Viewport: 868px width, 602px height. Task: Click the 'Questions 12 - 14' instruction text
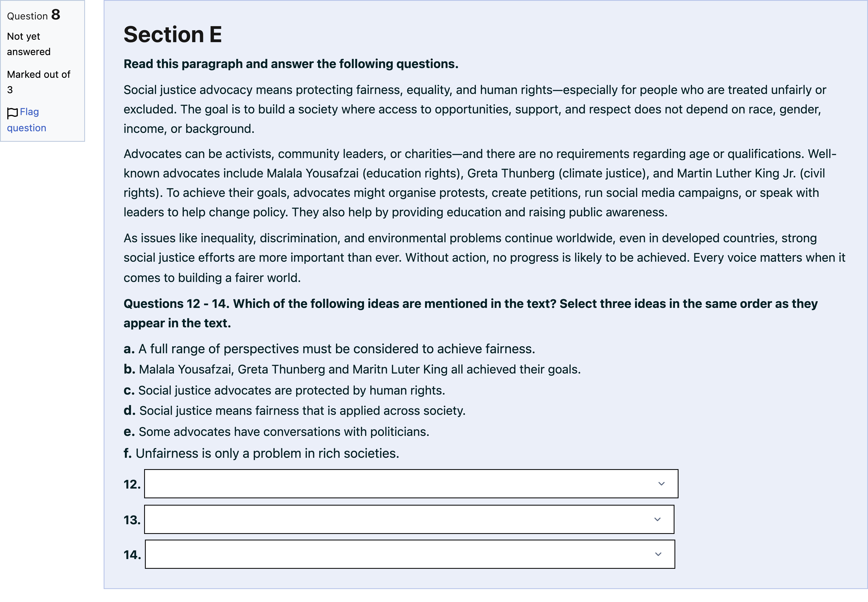coord(470,313)
